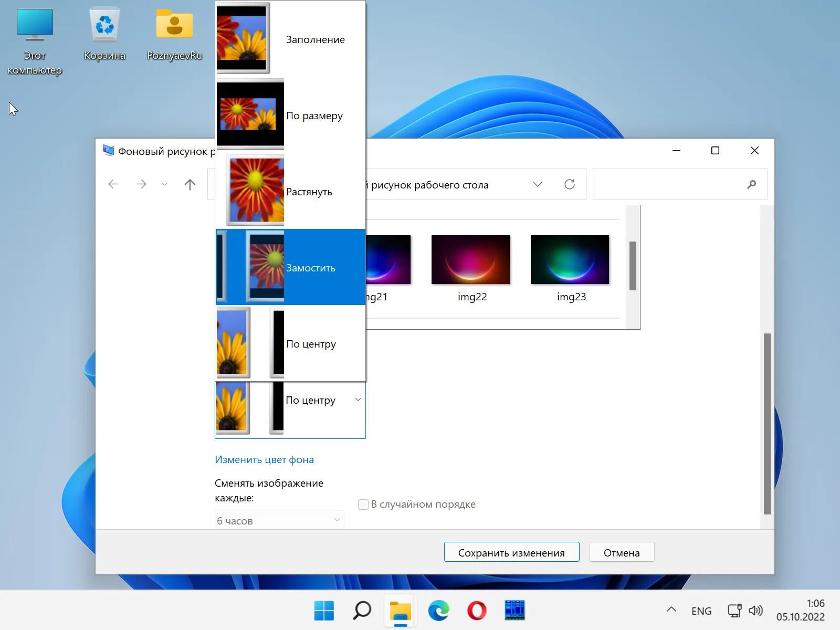Image resolution: width=840 pixels, height=630 pixels.
Task: Click the wallpaper list scrollbar thumb
Action: click(x=633, y=266)
